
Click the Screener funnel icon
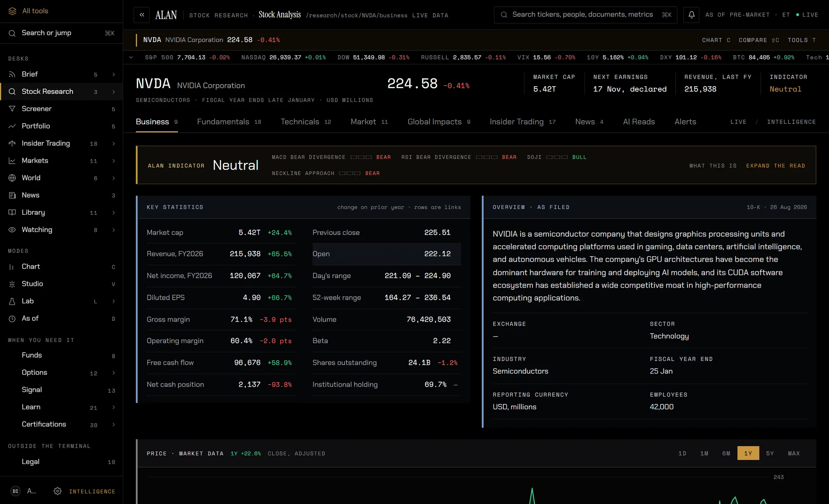(x=12, y=109)
